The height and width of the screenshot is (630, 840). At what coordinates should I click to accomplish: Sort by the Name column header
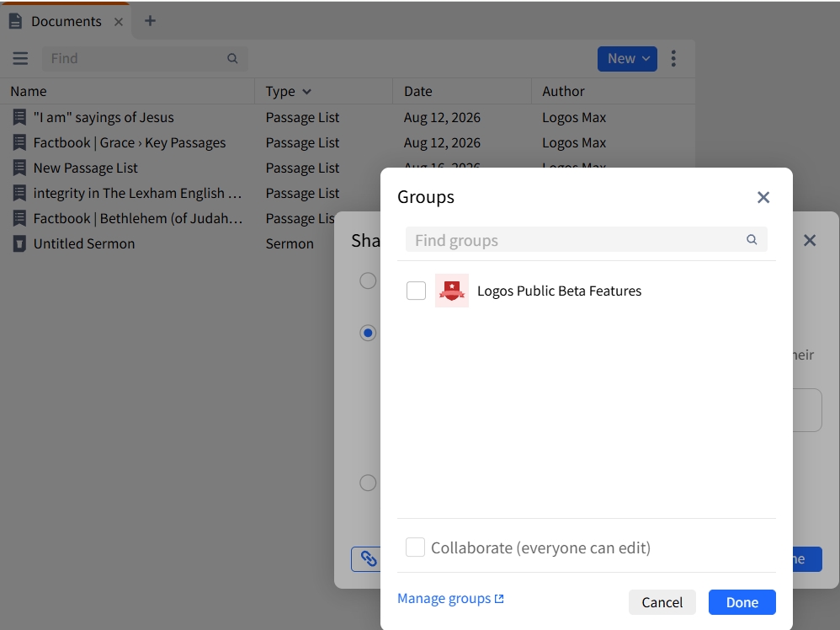[x=29, y=91]
